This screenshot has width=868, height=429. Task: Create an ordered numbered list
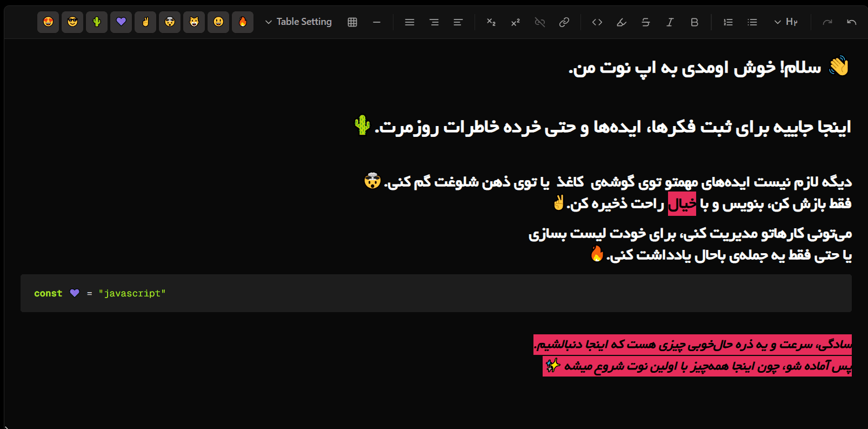point(728,22)
